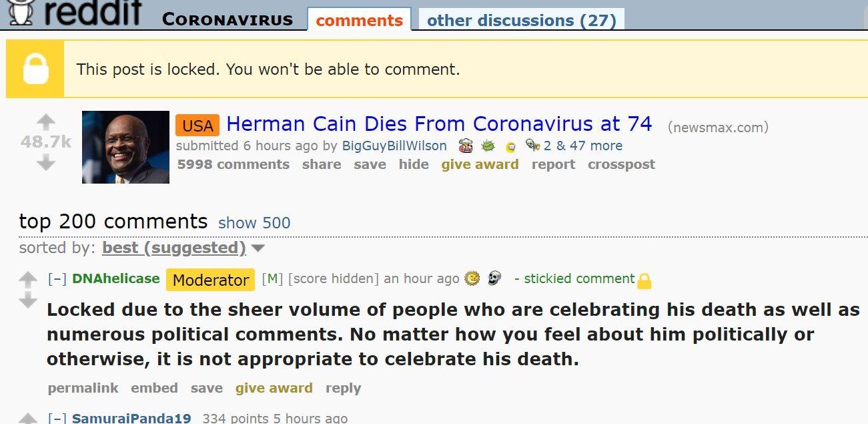Show 500 comments link
Image resolution: width=868 pixels, height=424 pixels.
click(x=254, y=223)
